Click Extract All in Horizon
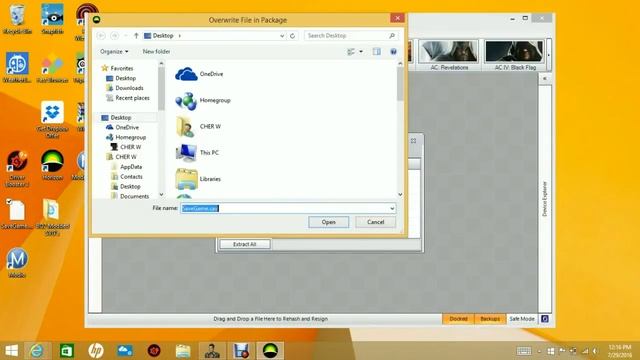This screenshot has height=360, width=640. (244, 244)
